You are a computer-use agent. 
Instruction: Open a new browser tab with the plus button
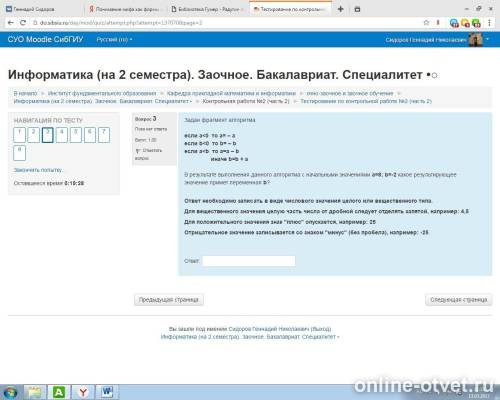pyautogui.click(x=340, y=9)
